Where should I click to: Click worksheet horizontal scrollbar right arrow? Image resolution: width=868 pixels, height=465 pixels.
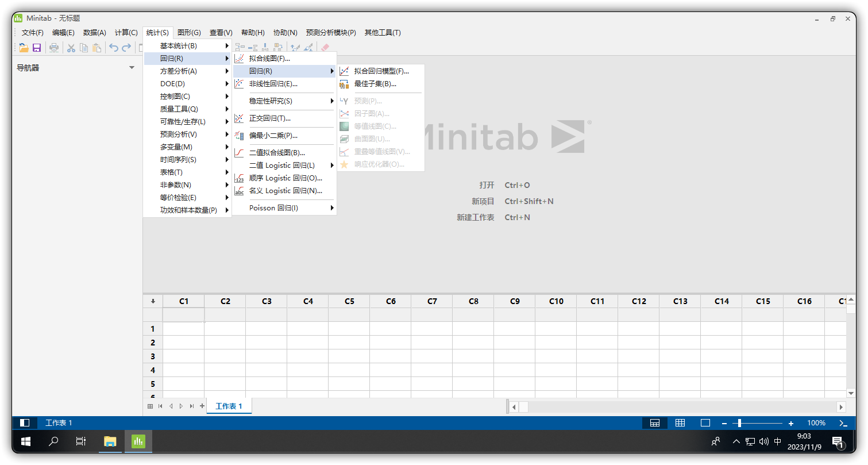coord(841,407)
